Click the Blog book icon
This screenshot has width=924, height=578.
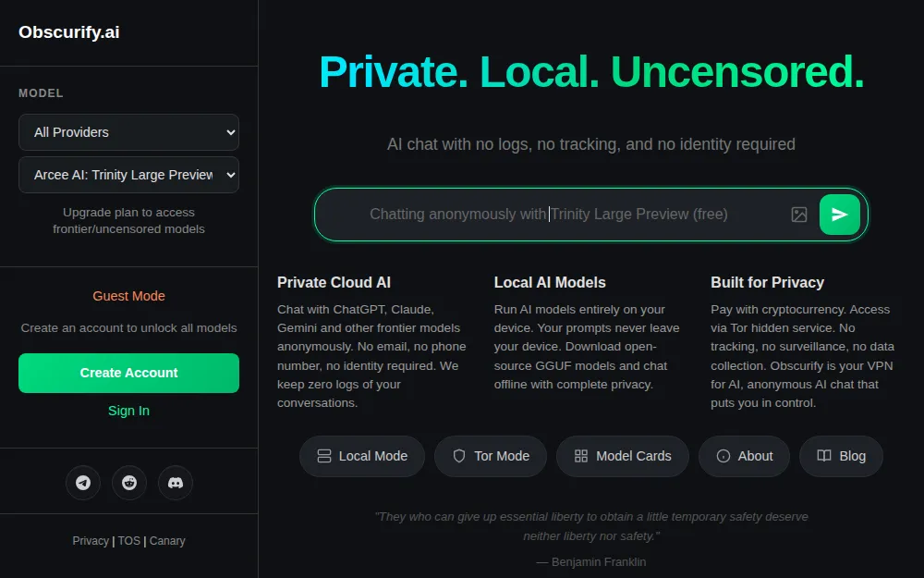(x=824, y=456)
